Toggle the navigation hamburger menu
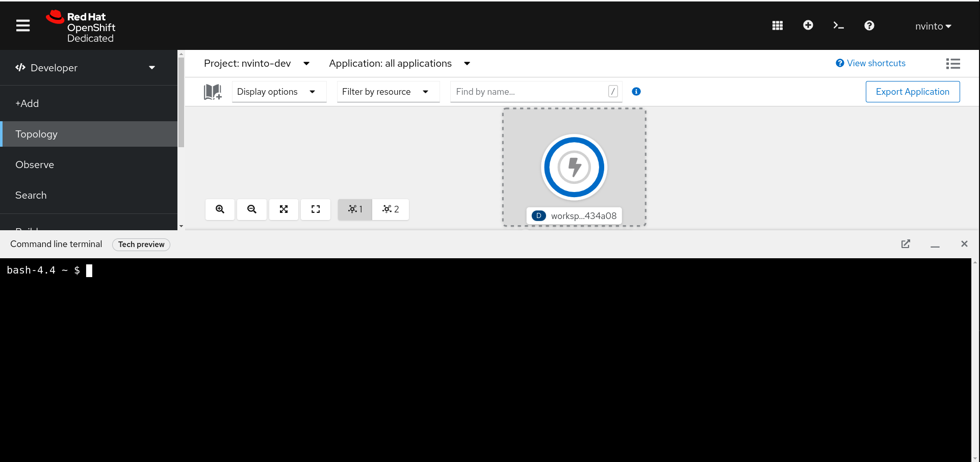The width and height of the screenshot is (980, 462). coord(23,25)
